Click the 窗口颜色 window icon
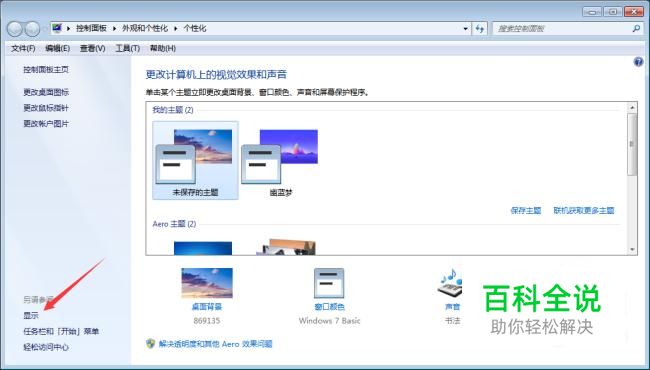The image size is (650, 370). pyautogui.click(x=329, y=283)
